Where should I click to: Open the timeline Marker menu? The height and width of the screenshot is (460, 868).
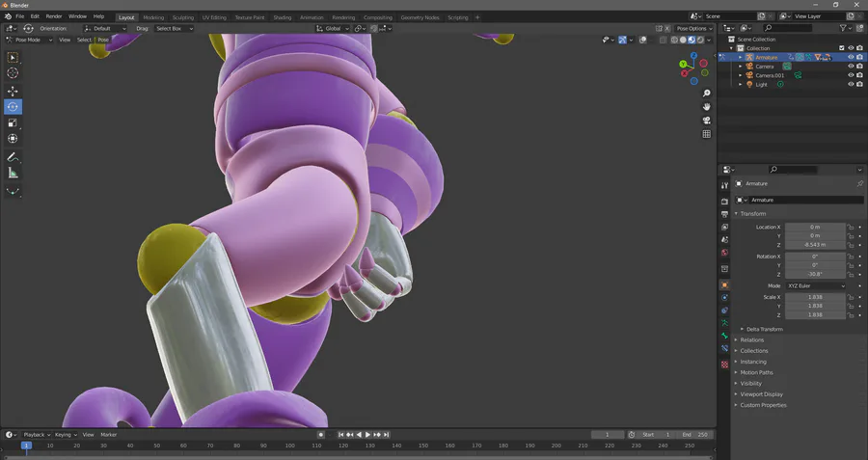[108, 435]
